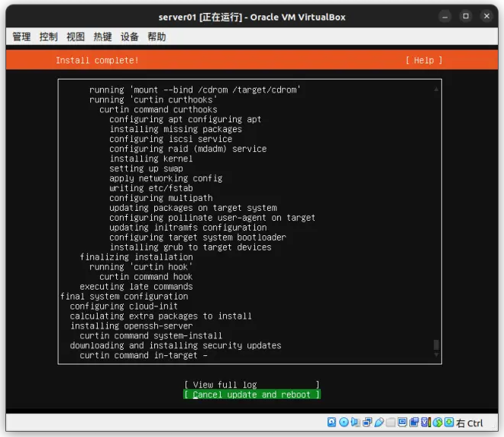Click 'configuring raid (mdadm) service' line
The image size is (504, 437).
click(188, 148)
